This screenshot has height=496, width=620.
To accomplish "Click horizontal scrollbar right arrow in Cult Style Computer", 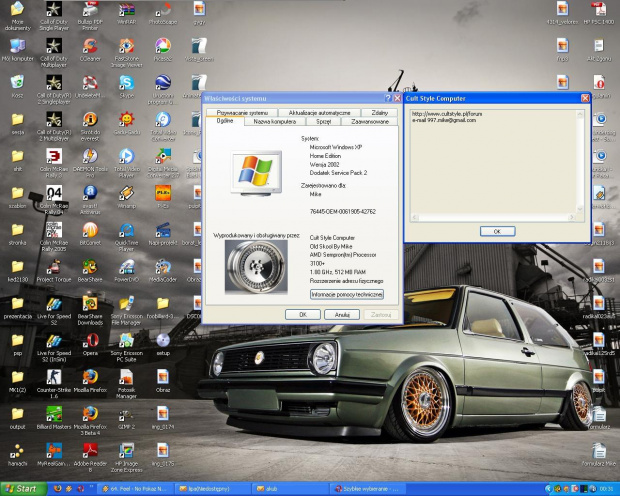I will [x=571, y=217].
